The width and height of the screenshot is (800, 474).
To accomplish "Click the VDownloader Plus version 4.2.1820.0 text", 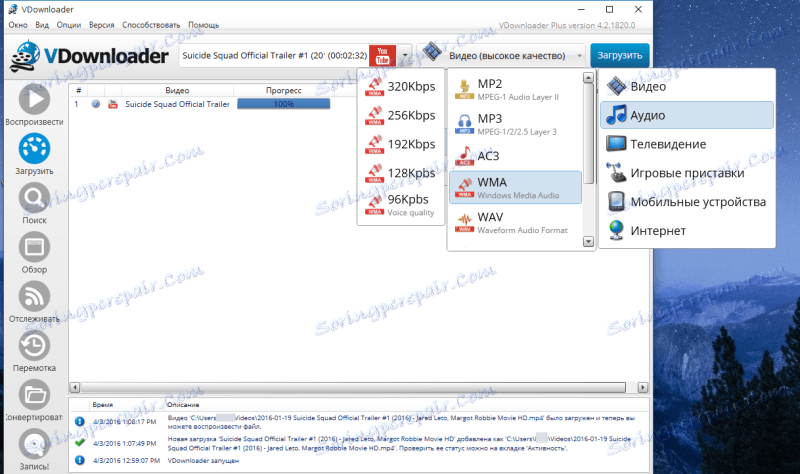I will [x=567, y=25].
